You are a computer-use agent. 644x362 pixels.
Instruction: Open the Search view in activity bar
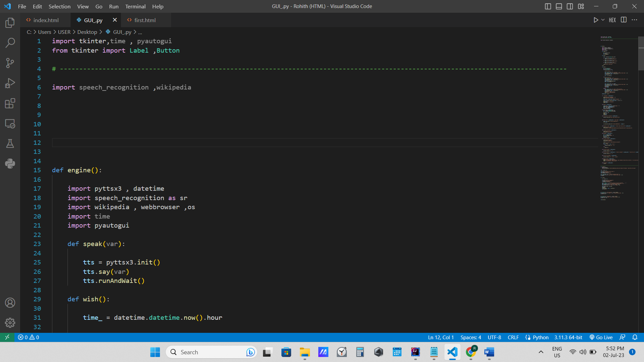point(10,43)
